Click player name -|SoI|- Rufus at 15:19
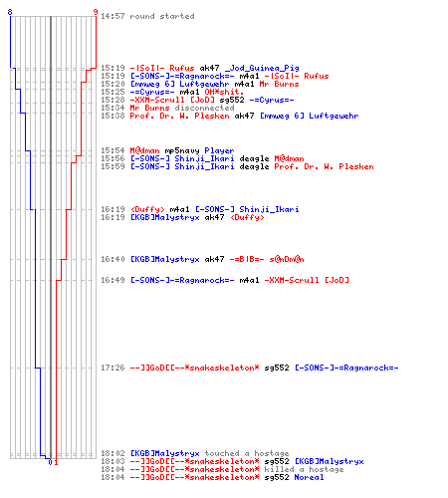 pyautogui.click(x=162, y=68)
